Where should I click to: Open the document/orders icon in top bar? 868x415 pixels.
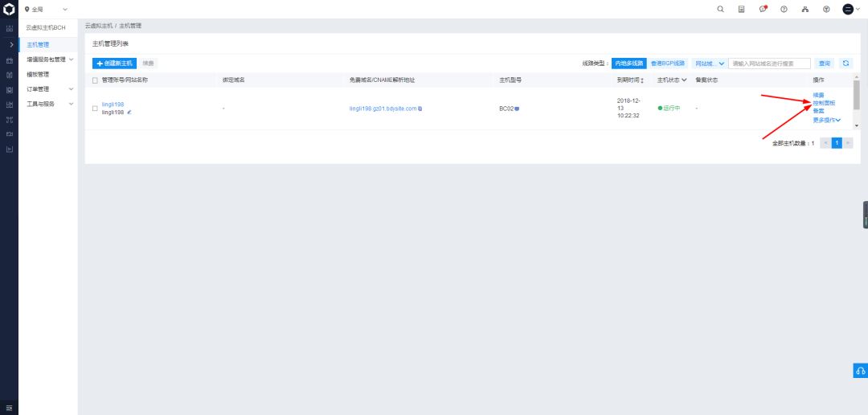[741, 9]
